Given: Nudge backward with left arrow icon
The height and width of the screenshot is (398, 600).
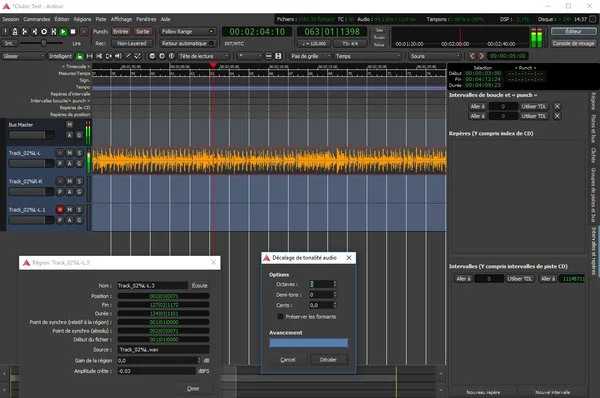Looking at the screenshot, I should coord(472,56).
